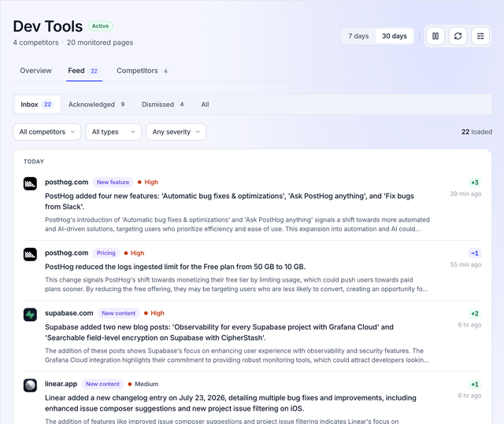Select the Dismissed filter tab
Screen dimensions: 504x424
[163, 105]
